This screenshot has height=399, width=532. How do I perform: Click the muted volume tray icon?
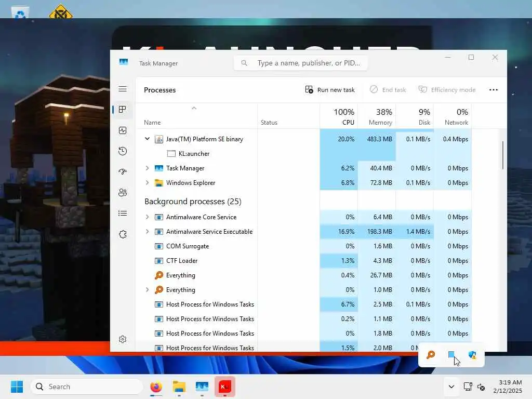click(x=481, y=387)
